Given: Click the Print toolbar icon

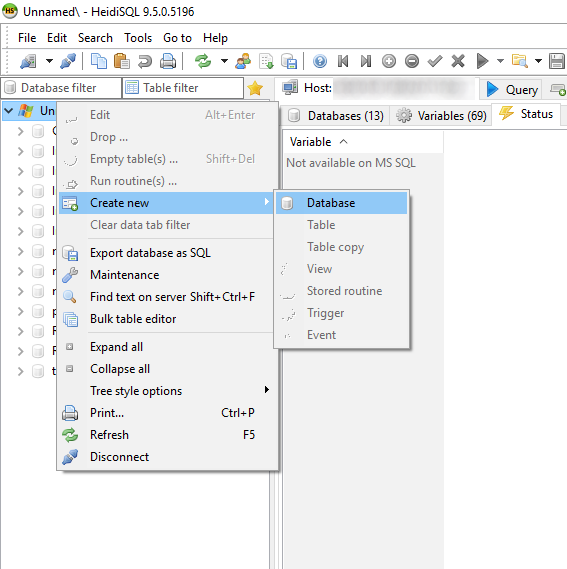Looking at the screenshot, I should [168, 61].
